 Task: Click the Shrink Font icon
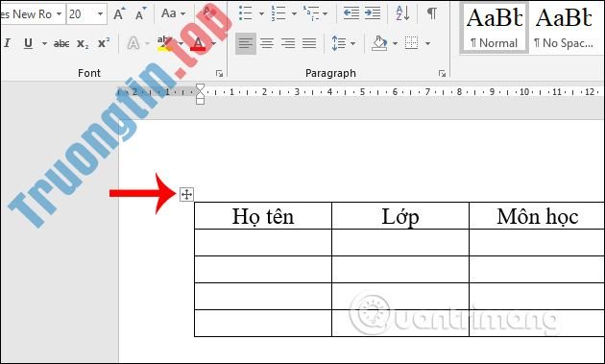(140, 14)
